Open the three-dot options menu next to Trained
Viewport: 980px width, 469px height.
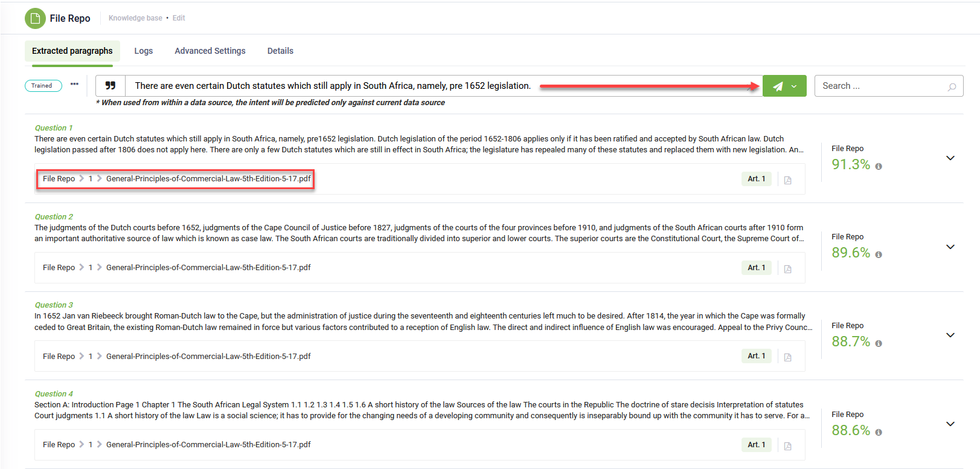74,85
